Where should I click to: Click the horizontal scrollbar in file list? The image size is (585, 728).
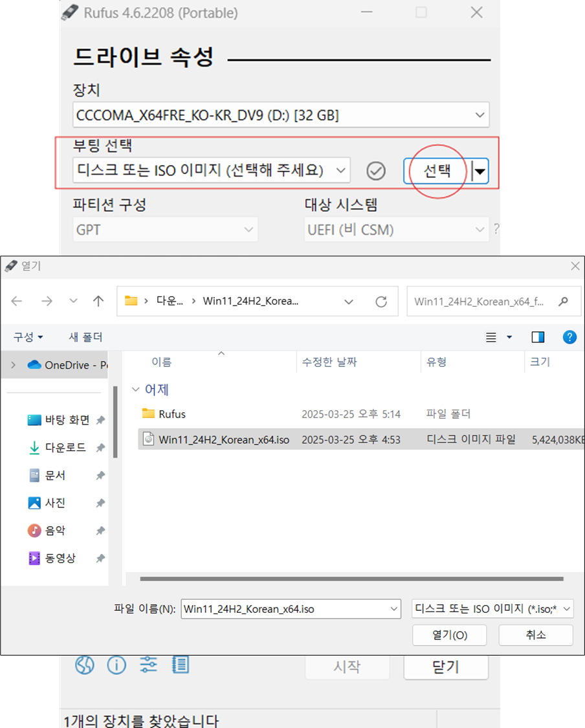[351, 579]
